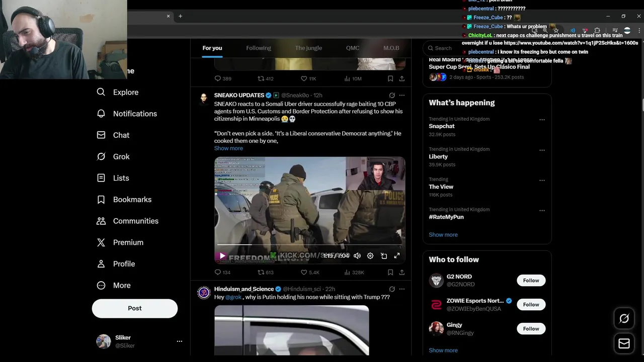Open Lists in the sidebar
The width and height of the screenshot is (644, 362).
point(113,178)
